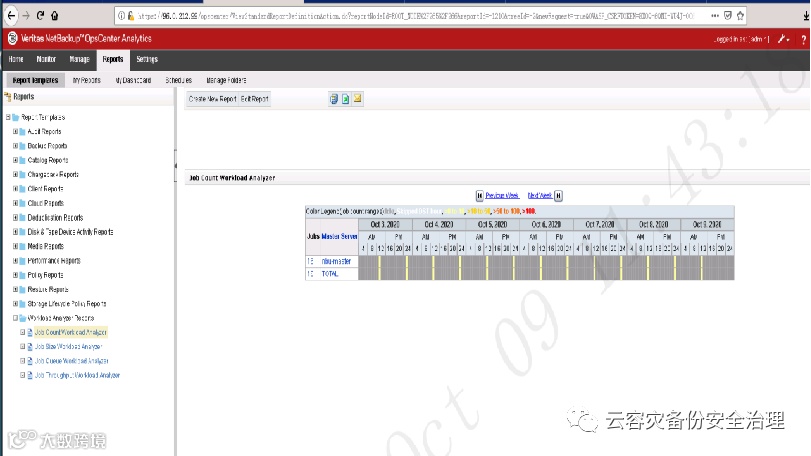This screenshot has height=456, width=811.
Task: Open the Manage menu
Action: pyautogui.click(x=79, y=59)
